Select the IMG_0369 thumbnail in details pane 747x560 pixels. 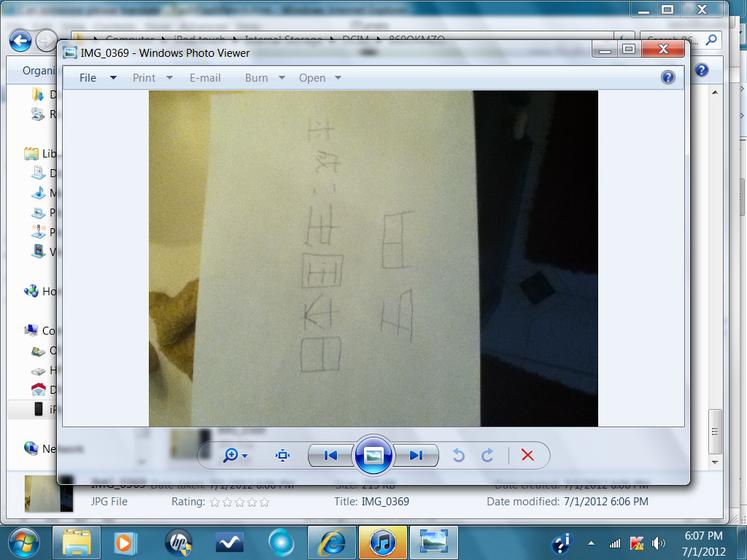coord(49,493)
